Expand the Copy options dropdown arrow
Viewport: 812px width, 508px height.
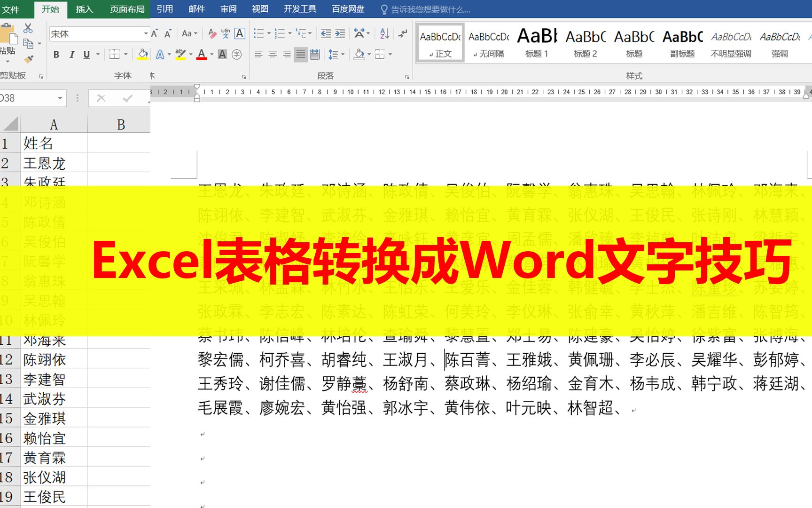[x=39, y=44]
